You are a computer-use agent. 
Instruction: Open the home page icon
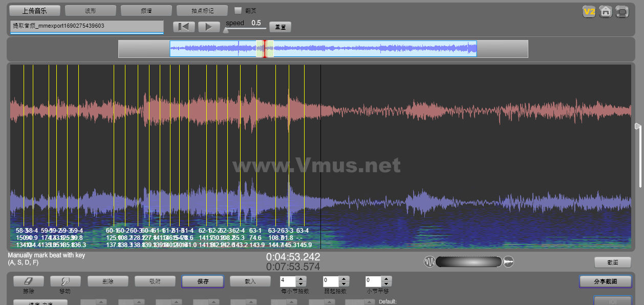[x=606, y=11]
